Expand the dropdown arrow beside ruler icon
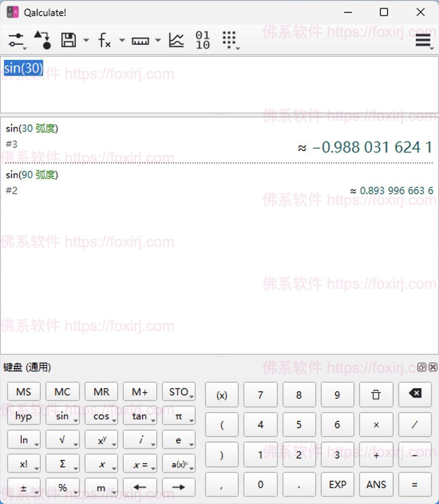Image resolution: width=439 pixels, height=504 pixels. pyautogui.click(x=158, y=41)
